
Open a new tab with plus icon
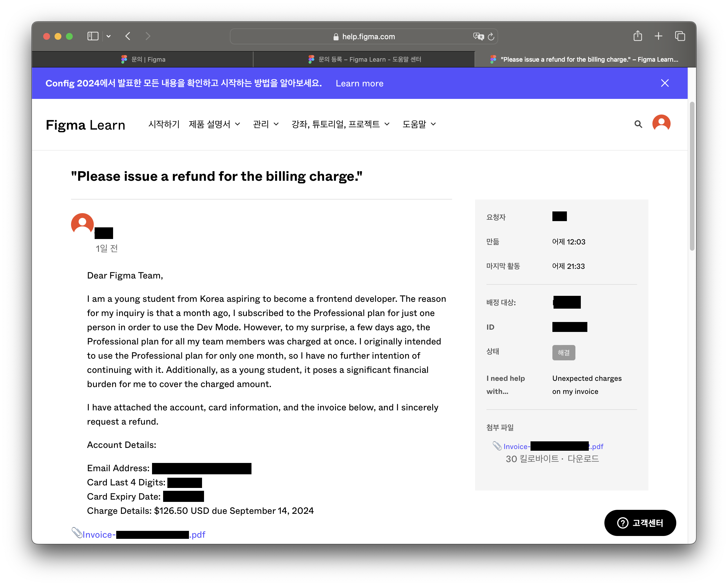[x=658, y=36]
